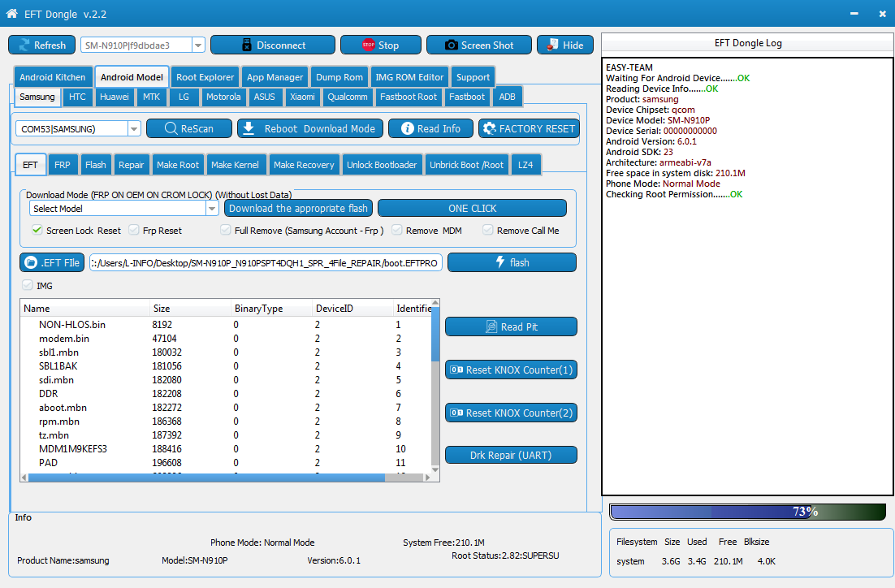Toggle the IMG checkbox
The height and width of the screenshot is (588, 895).
28,285
